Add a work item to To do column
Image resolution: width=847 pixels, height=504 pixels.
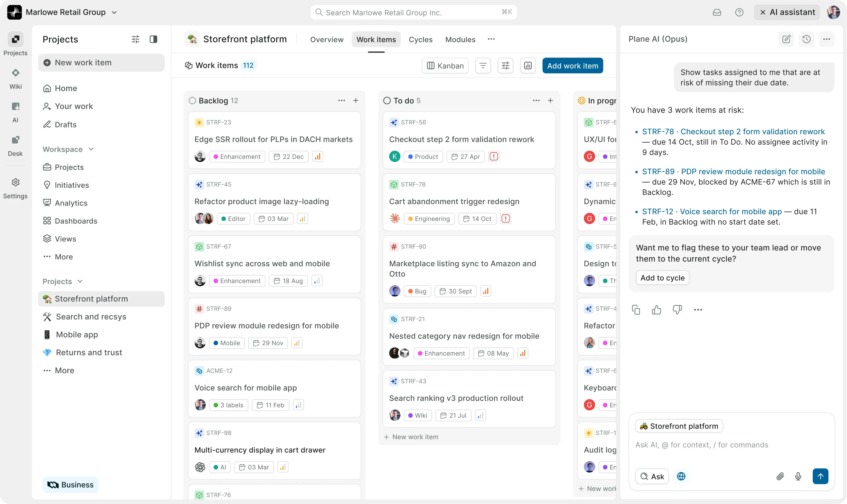coord(550,101)
